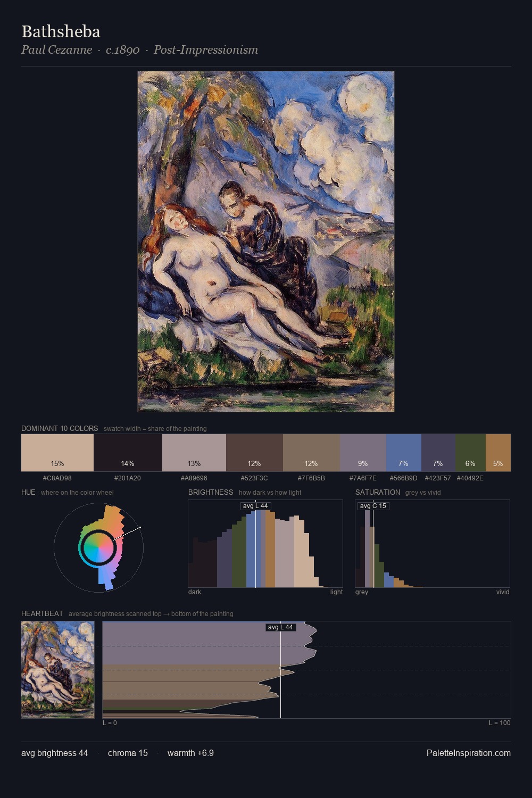Pick the dark brown swatch #523F3C
Image resolution: width=532 pixels, height=798 pixels.
tap(254, 453)
